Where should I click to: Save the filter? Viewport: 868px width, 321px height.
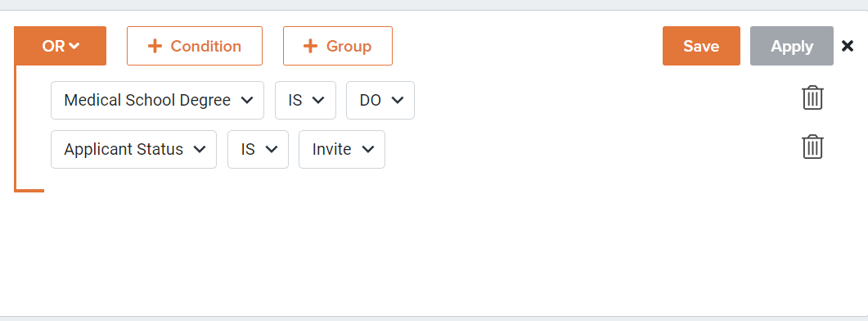click(x=701, y=46)
